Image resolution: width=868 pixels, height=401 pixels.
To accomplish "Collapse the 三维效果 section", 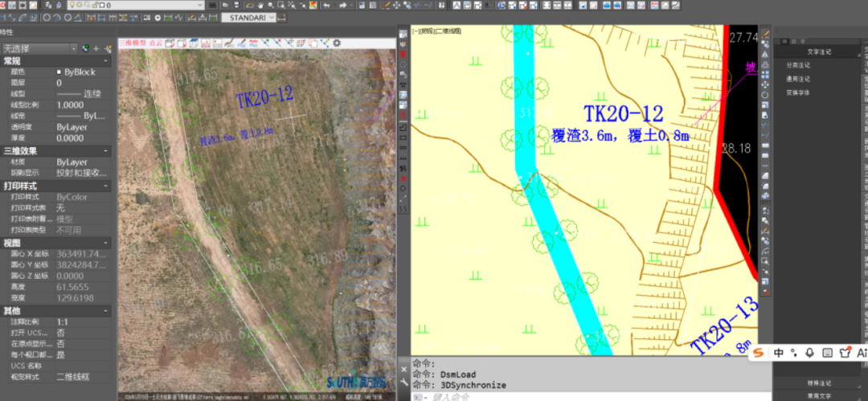I will (x=106, y=150).
